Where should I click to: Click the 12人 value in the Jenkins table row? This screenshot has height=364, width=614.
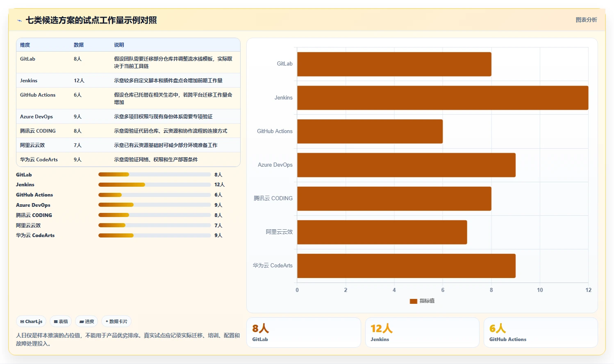79,81
